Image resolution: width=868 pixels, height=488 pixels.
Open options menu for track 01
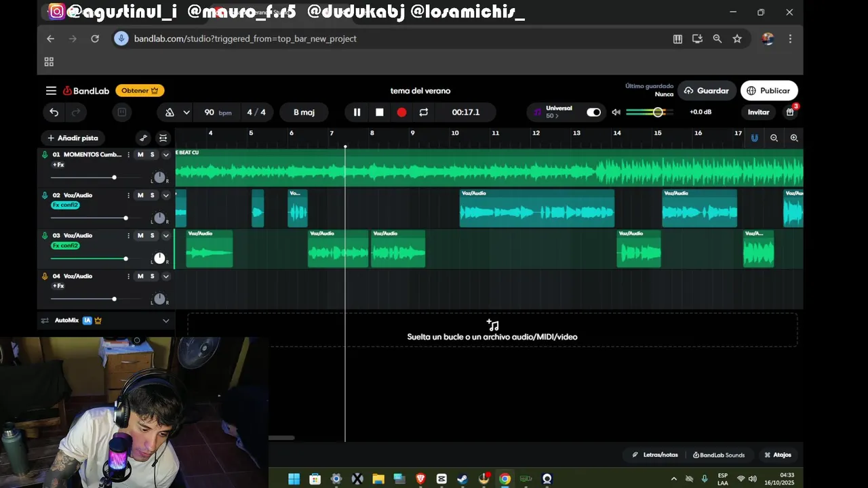128,155
